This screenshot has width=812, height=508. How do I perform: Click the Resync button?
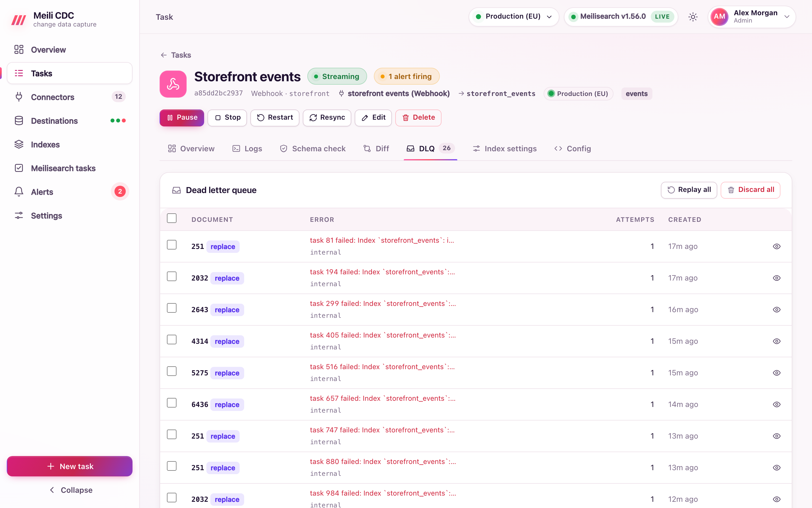click(x=327, y=118)
